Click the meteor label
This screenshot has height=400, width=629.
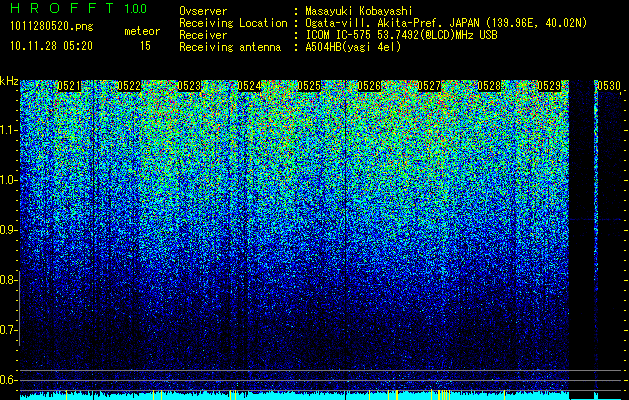[x=142, y=31]
